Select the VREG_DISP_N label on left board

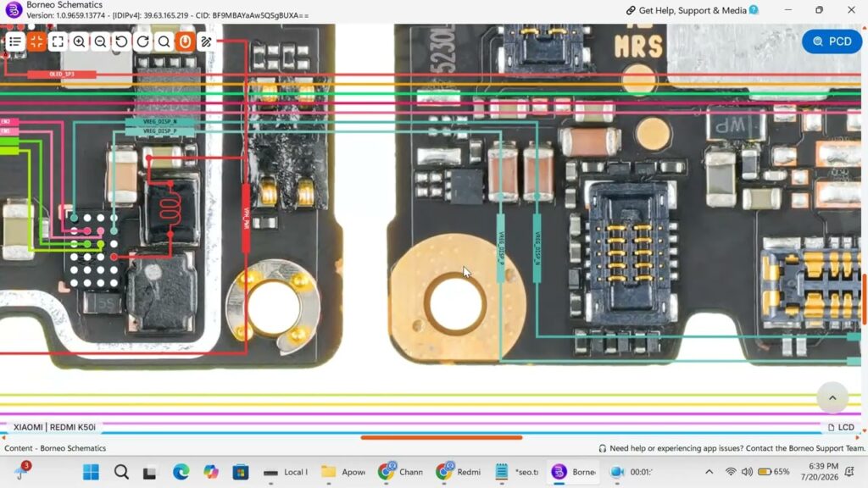click(160, 122)
